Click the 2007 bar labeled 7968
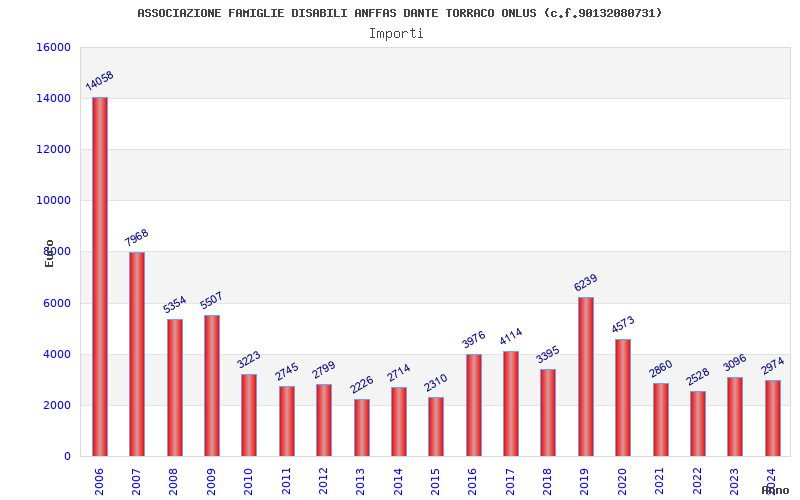Screen dimensions: 800x500 coord(137,354)
